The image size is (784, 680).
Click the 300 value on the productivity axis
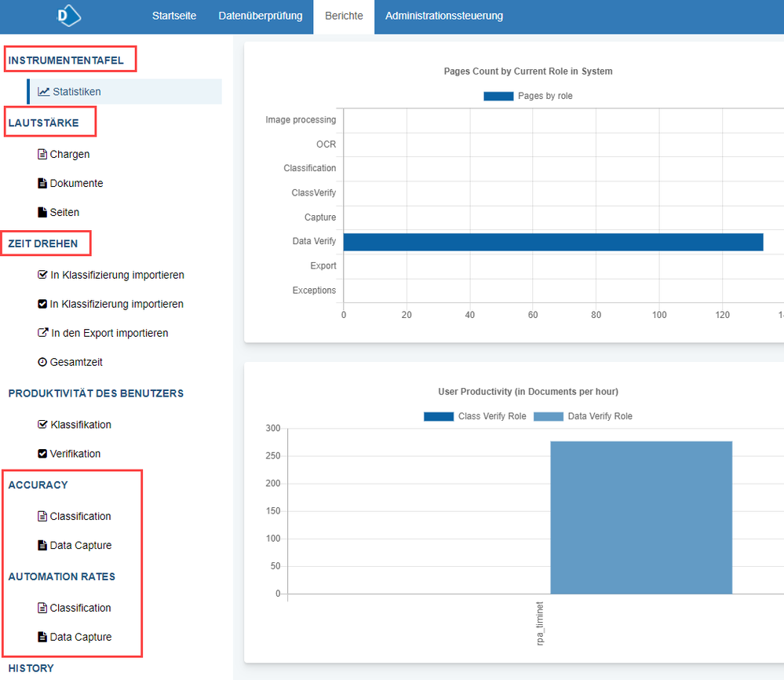(273, 428)
